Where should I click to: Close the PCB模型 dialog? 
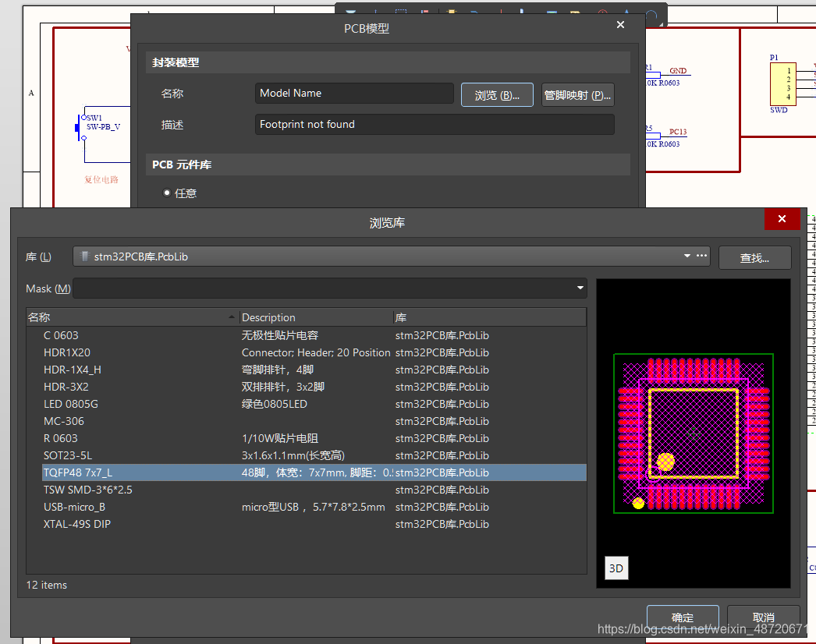(620, 26)
